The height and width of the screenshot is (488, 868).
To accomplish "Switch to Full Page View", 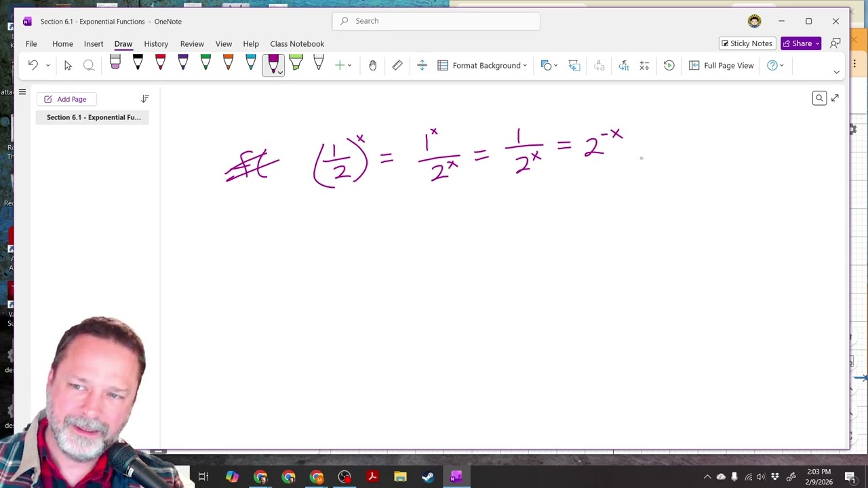I will click(x=721, y=65).
